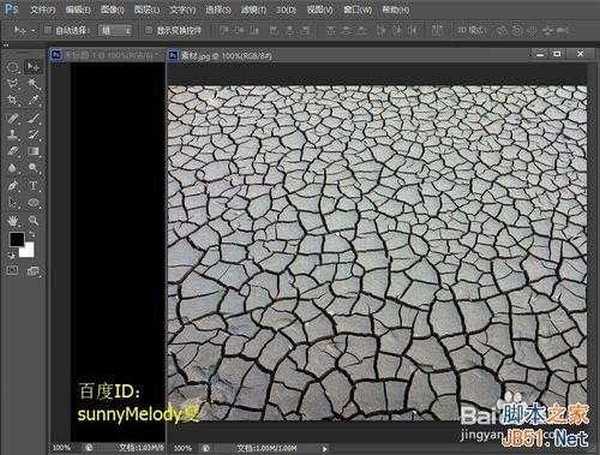Select the Crop tool
Screen dimensions: 600x455
tap(13, 100)
